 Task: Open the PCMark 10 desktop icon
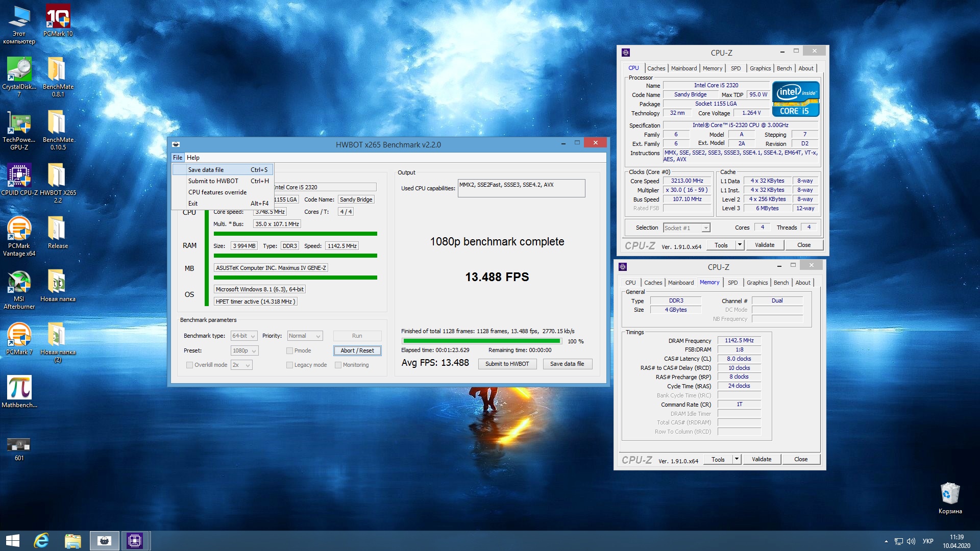58,20
